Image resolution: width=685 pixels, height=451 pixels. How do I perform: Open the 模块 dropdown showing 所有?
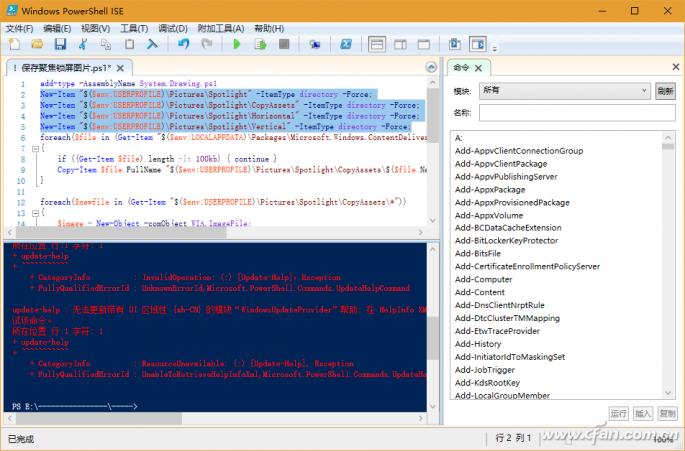[x=565, y=91]
